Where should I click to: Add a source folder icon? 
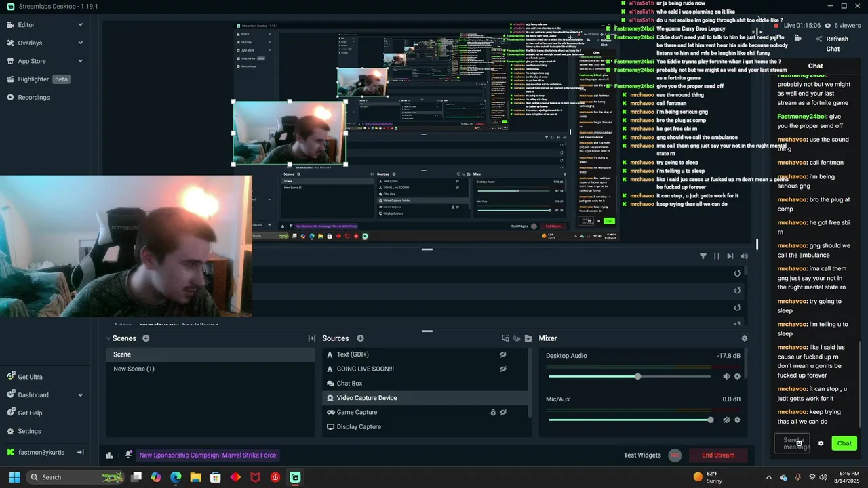[x=528, y=338]
